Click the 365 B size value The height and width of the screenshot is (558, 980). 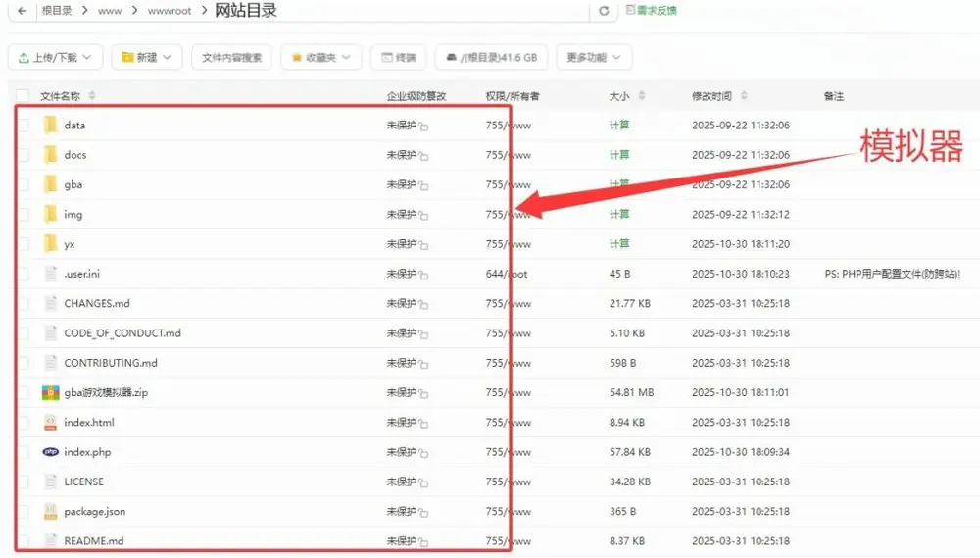(622, 512)
